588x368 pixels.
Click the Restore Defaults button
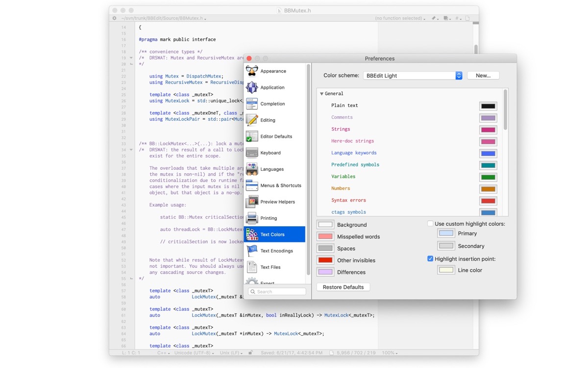[x=343, y=287]
